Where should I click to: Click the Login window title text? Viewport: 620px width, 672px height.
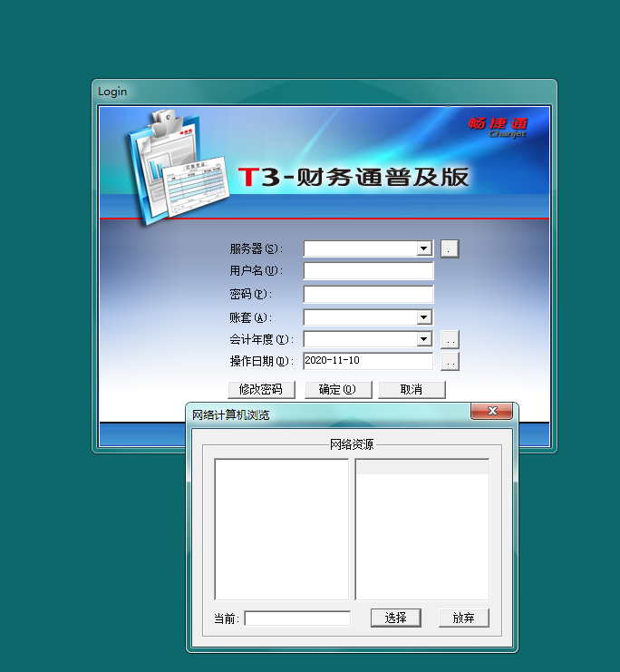pyautogui.click(x=112, y=92)
